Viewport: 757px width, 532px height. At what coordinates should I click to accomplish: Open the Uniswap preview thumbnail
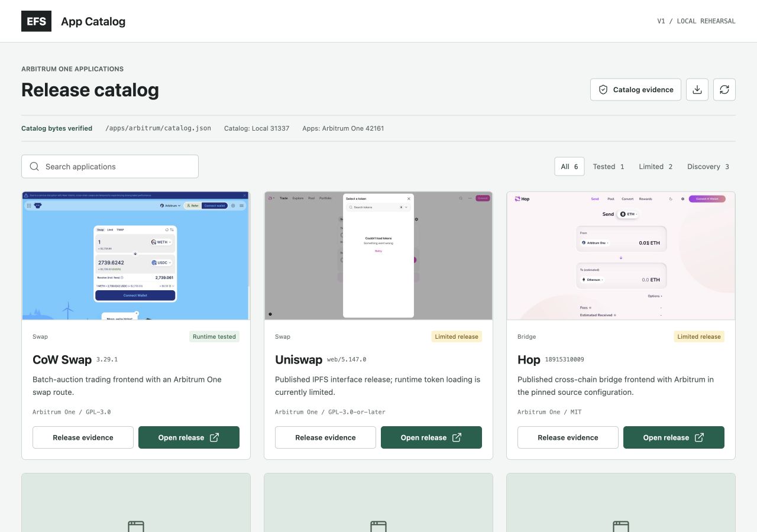point(378,255)
